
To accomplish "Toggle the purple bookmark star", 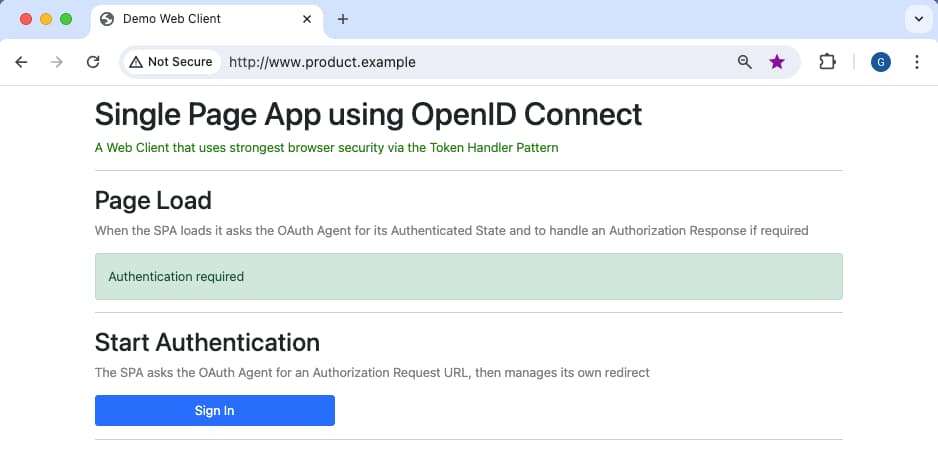I will click(777, 62).
